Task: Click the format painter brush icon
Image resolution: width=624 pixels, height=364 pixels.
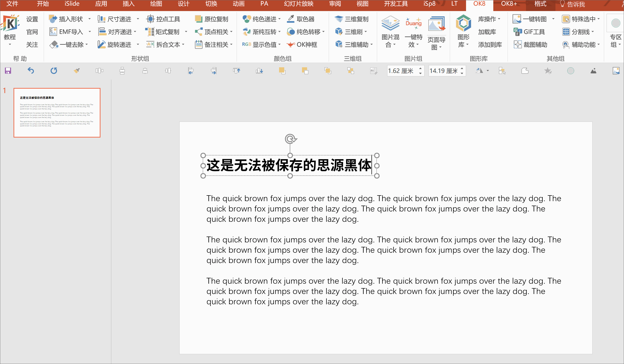Action: (x=77, y=71)
